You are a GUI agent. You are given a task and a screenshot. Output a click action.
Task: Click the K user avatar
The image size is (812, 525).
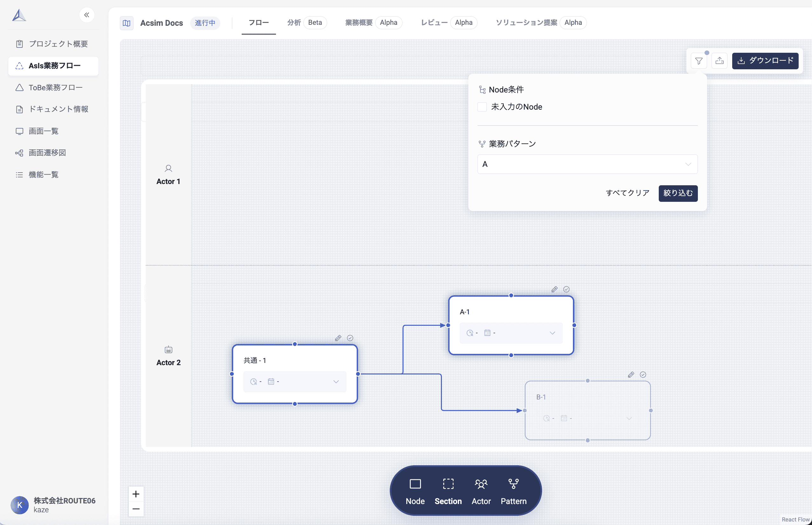20,505
